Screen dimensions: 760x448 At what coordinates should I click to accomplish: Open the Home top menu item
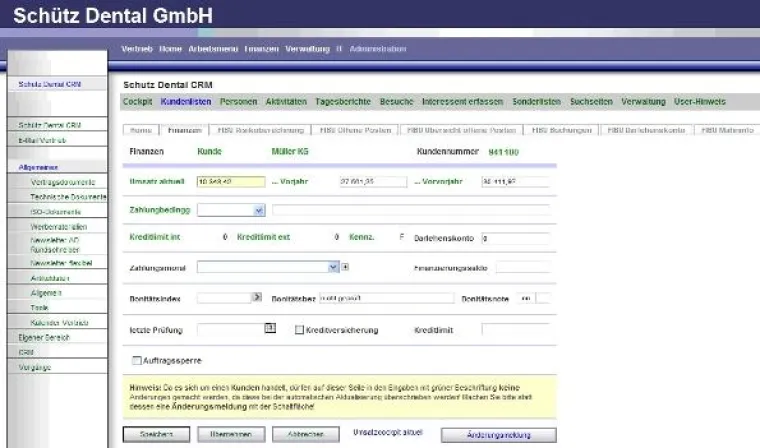pos(170,49)
